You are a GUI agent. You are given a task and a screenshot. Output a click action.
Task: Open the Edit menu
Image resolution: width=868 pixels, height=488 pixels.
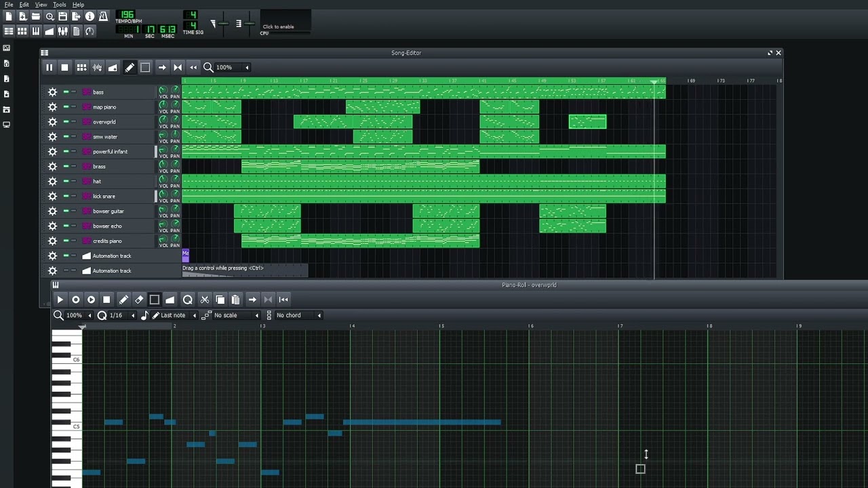click(x=24, y=5)
